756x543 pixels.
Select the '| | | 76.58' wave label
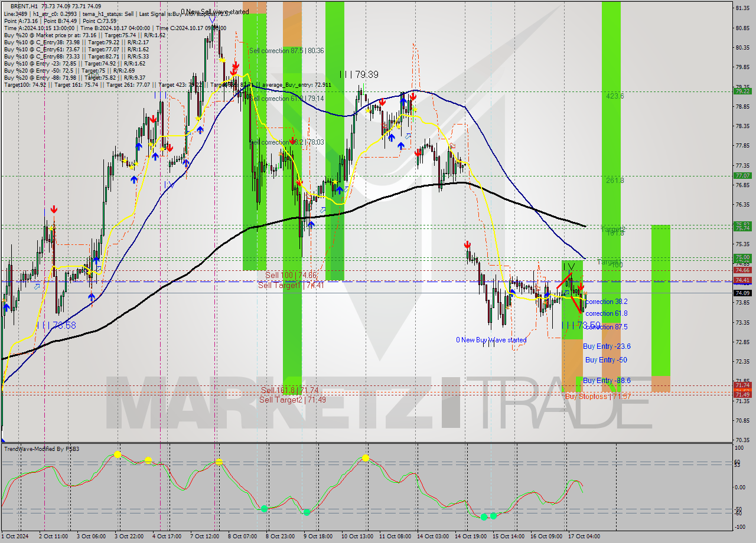point(56,325)
